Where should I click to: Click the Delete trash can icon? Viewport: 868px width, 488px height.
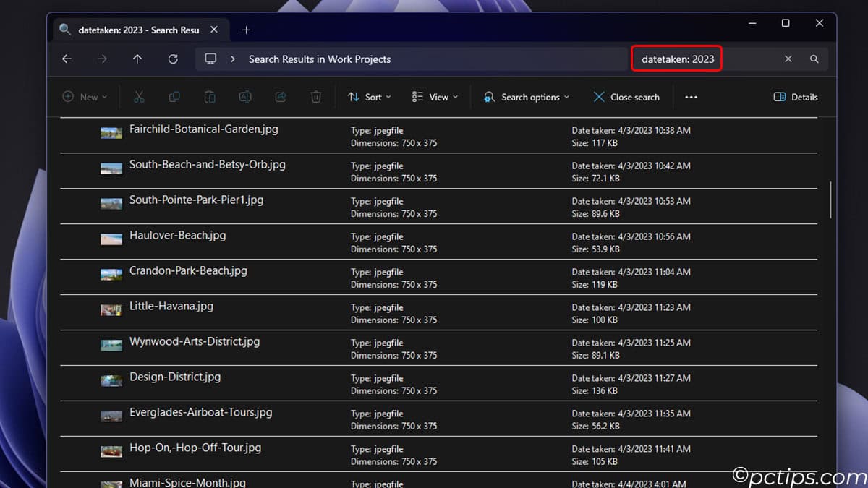tap(316, 97)
